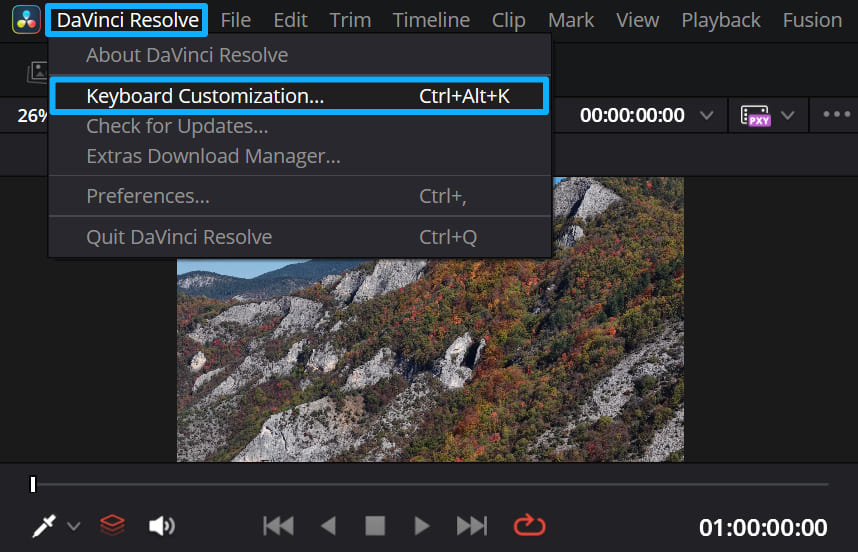
Task: Choose Quit DaVinci Resolve
Action: 299,237
